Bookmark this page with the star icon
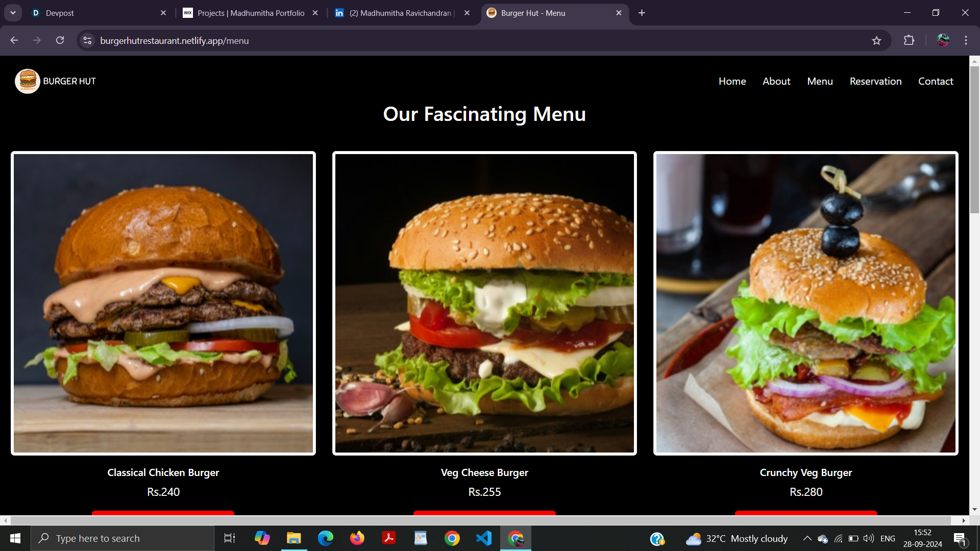980x551 pixels. coord(876,41)
